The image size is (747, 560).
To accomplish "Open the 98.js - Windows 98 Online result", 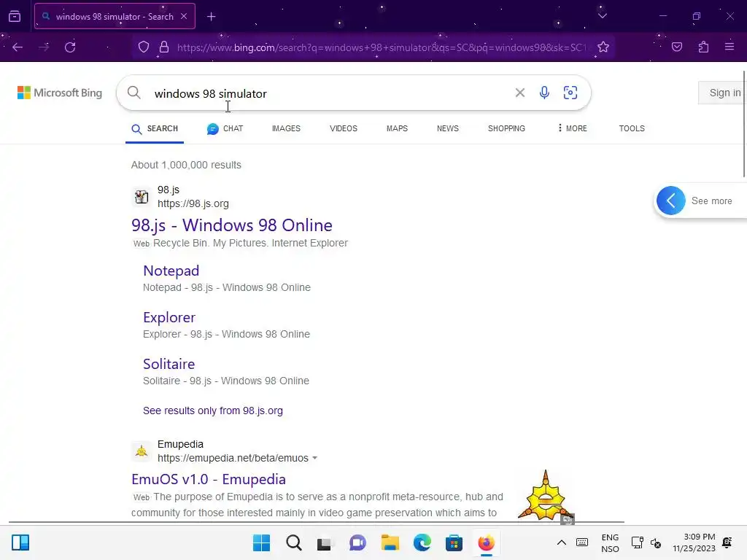I will (x=232, y=225).
